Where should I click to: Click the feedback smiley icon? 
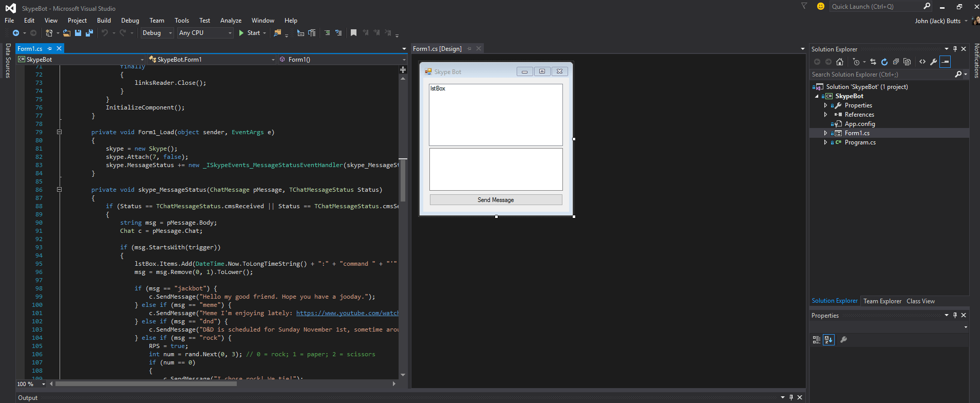tap(821, 6)
